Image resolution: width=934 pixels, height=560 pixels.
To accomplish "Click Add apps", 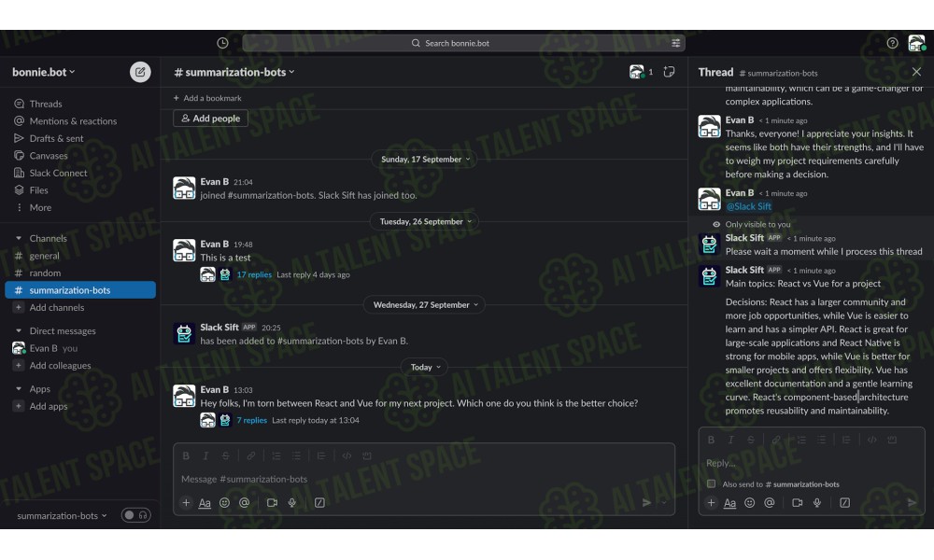I will 48,406.
